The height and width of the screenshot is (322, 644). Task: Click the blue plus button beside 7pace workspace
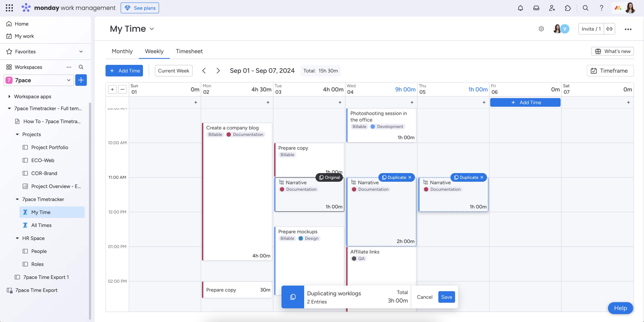81,80
